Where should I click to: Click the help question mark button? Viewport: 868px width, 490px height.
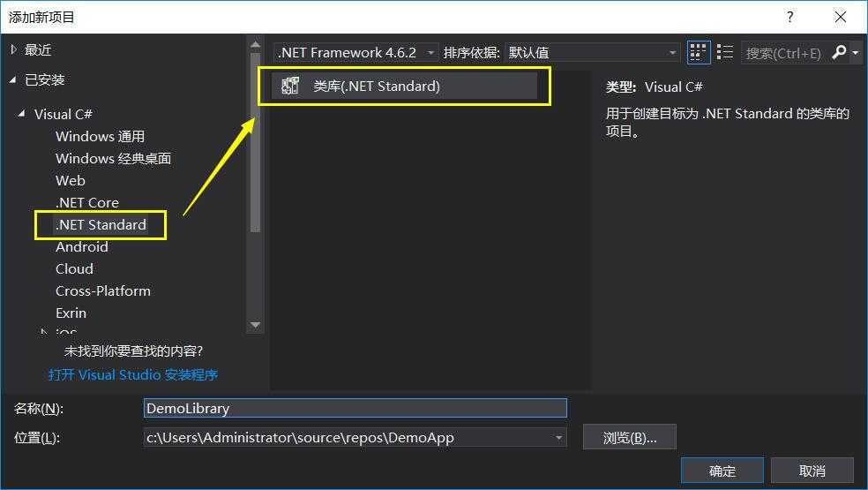(790, 17)
